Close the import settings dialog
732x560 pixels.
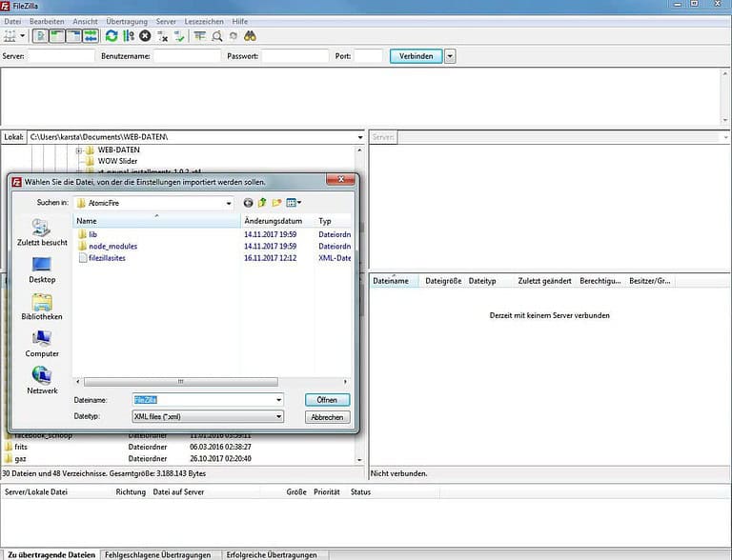(340, 179)
